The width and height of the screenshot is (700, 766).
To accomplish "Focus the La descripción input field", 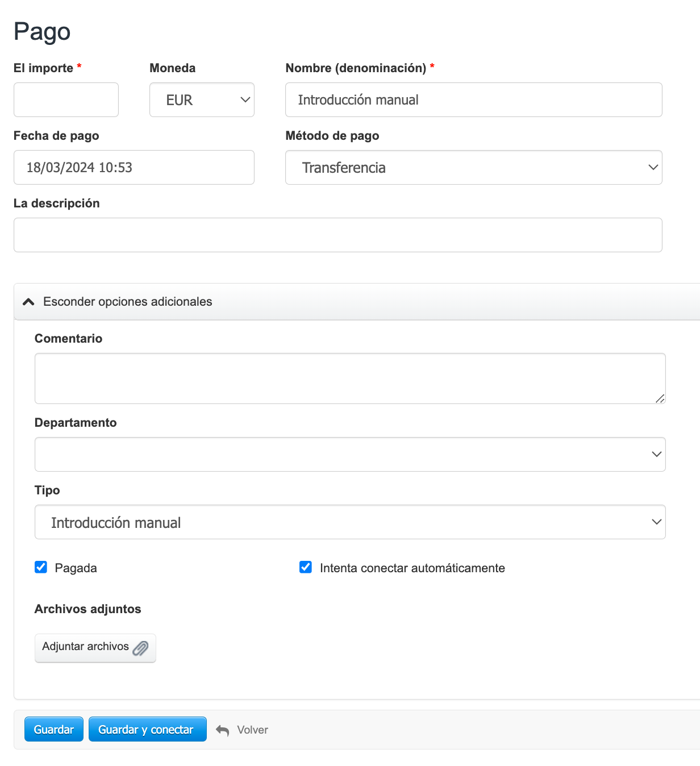I will coord(338,235).
